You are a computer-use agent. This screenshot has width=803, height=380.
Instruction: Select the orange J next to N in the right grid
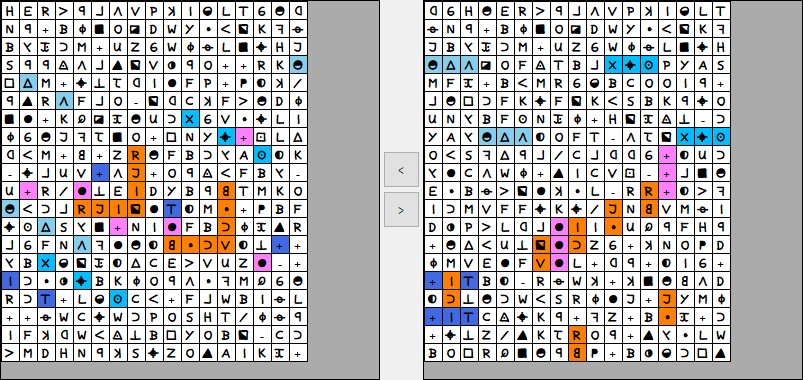612,209
